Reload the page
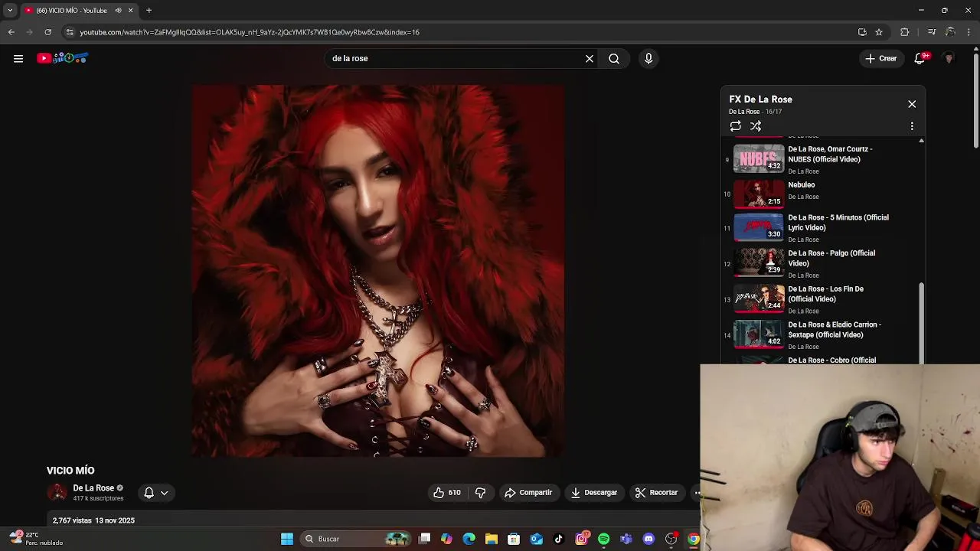The width and height of the screenshot is (980, 551). [x=48, y=32]
